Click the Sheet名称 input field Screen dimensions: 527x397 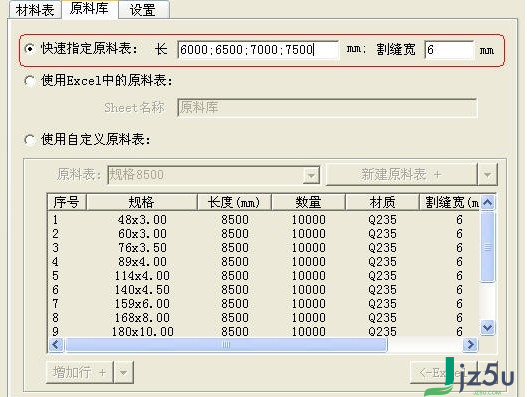click(x=327, y=108)
